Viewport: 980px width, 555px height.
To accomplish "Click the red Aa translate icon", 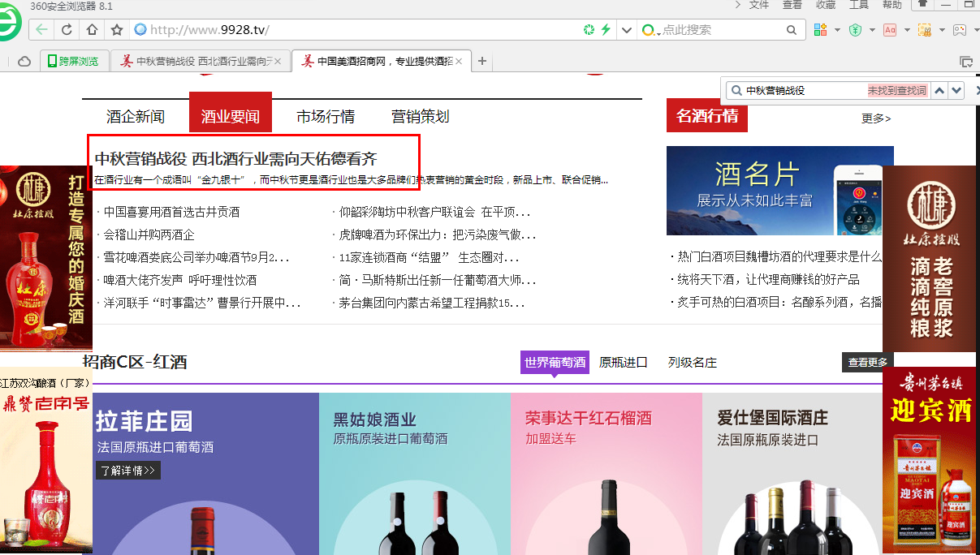I will [x=890, y=30].
